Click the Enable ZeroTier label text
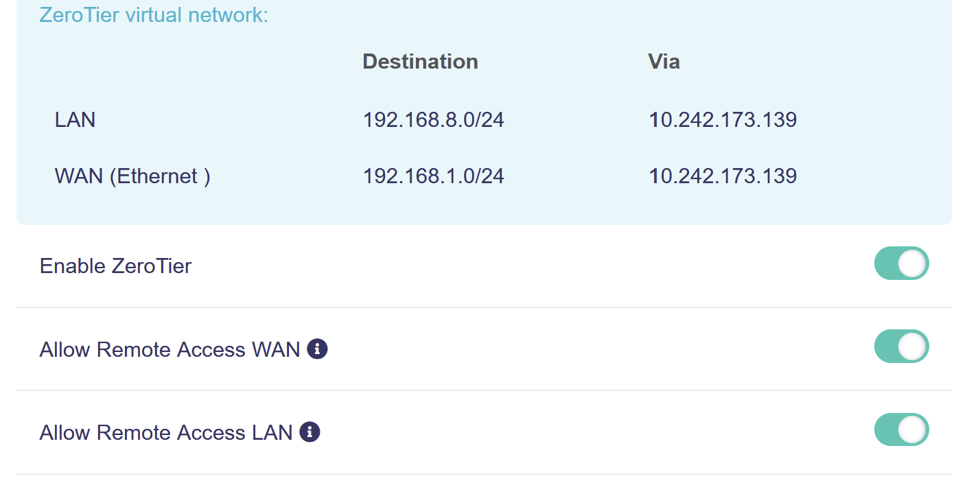The height and width of the screenshot is (494, 980). [115, 266]
